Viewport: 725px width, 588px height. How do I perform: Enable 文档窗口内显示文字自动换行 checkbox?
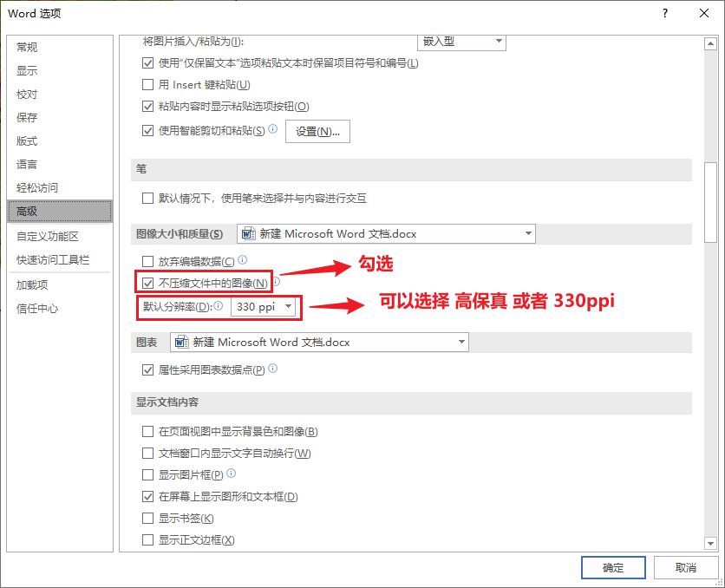147,453
